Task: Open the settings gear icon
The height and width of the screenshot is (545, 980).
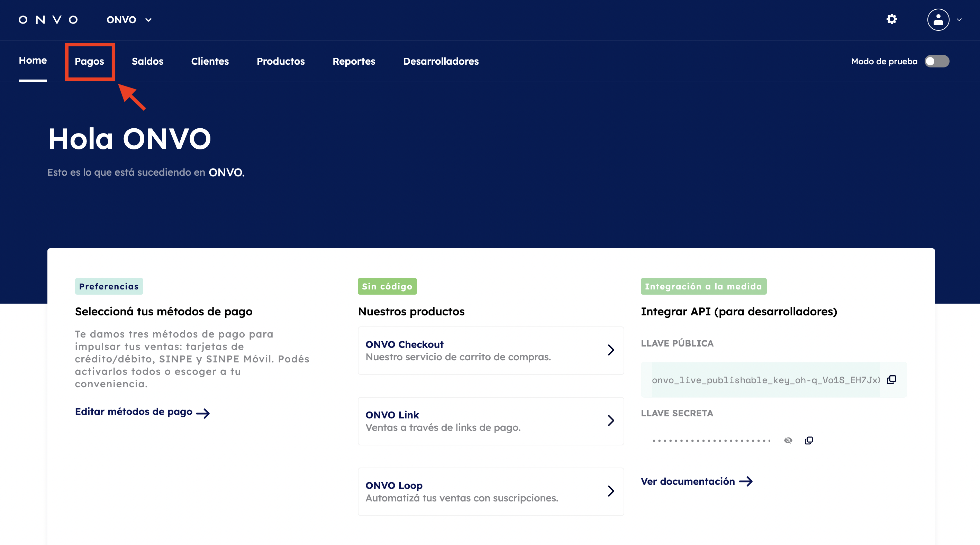Action: 891,19
